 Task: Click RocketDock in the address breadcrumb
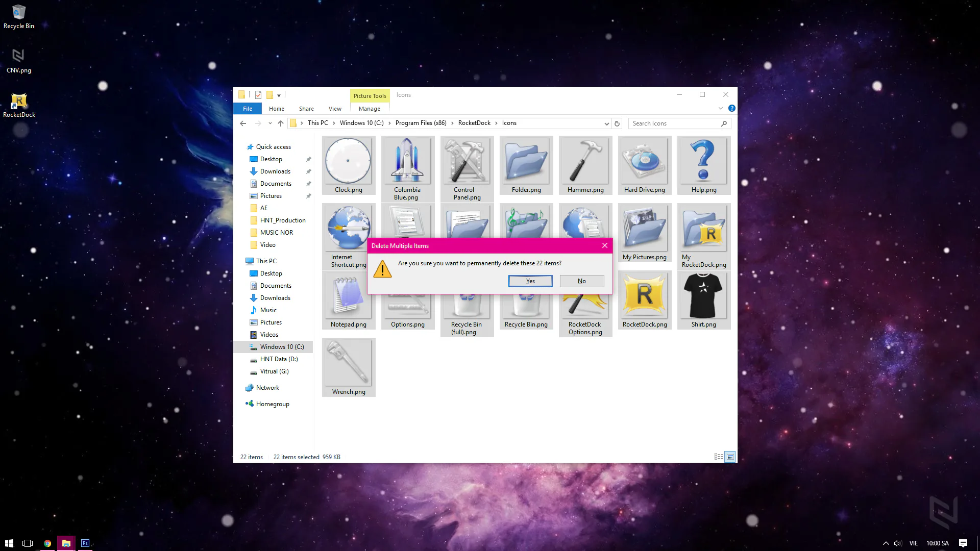coord(474,123)
